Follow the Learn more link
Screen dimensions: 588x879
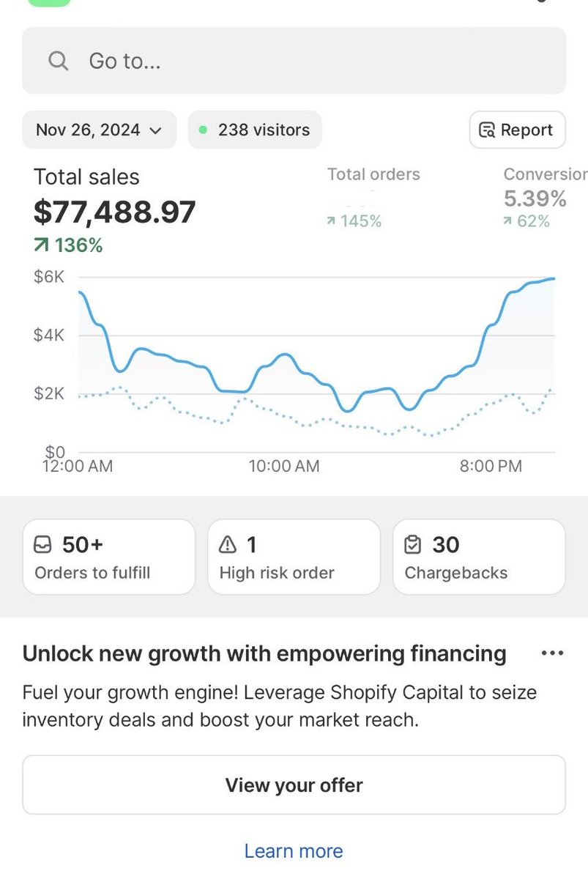click(294, 851)
